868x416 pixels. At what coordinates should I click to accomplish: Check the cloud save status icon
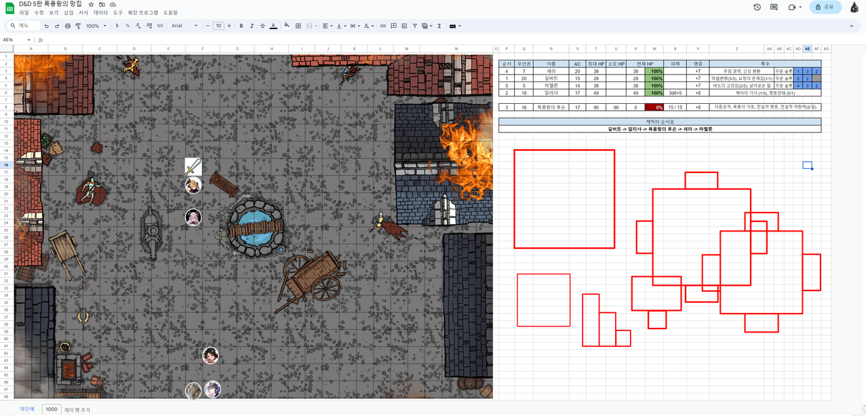113,4
